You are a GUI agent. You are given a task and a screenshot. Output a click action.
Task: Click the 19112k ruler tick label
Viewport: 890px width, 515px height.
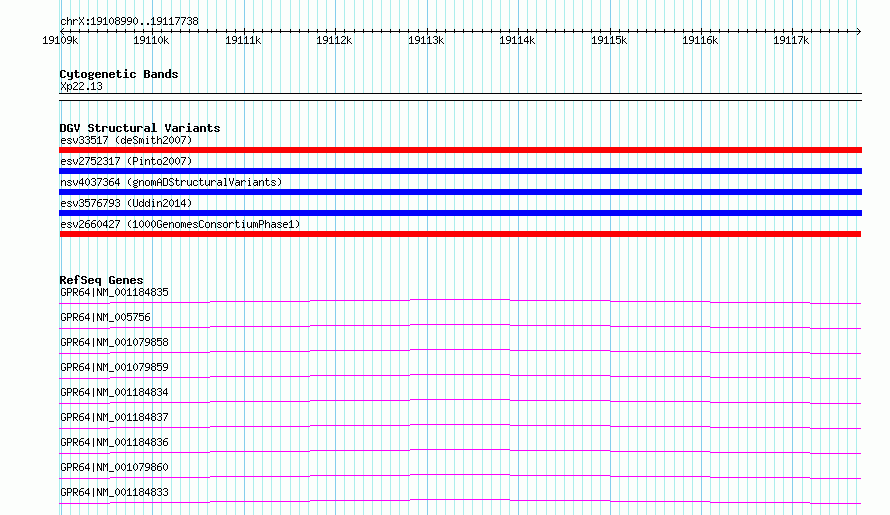pos(334,40)
